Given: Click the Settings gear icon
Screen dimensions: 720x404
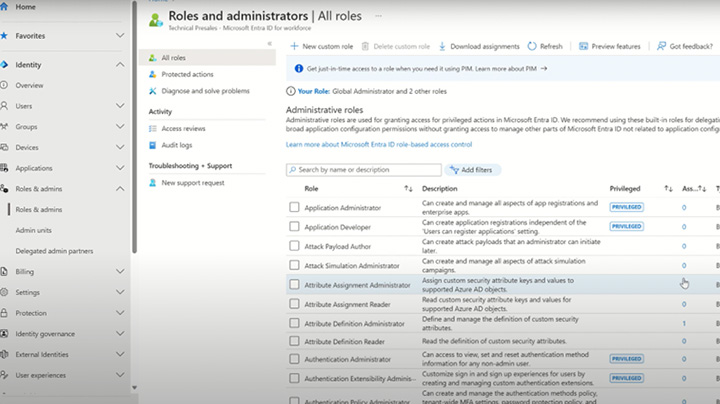Looking at the screenshot, I should point(4,292).
